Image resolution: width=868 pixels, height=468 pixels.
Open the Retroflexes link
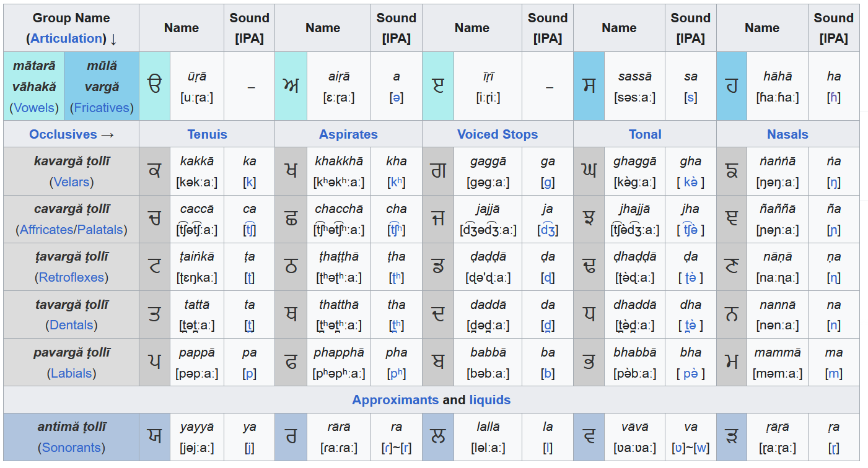[x=71, y=277]
